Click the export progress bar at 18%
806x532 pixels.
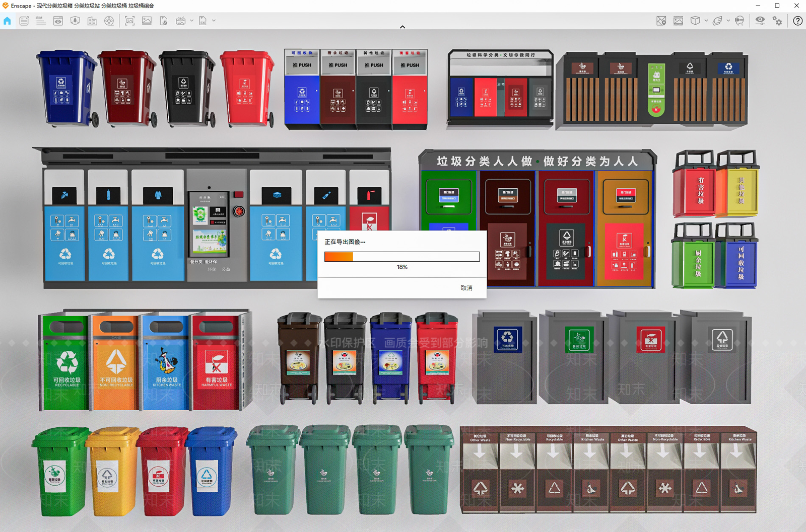[x=402, y=257]
